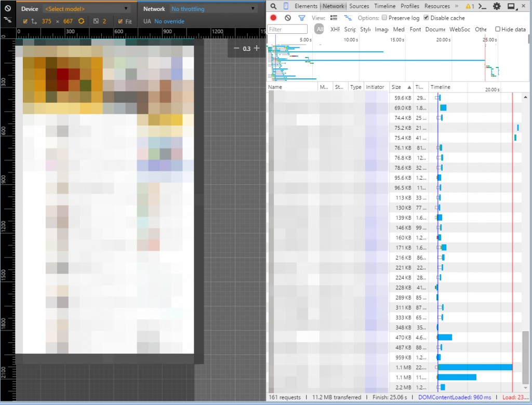Switch to the Elements tab
The width and height of the screenshot is (532, 405).
click(305, 6)
